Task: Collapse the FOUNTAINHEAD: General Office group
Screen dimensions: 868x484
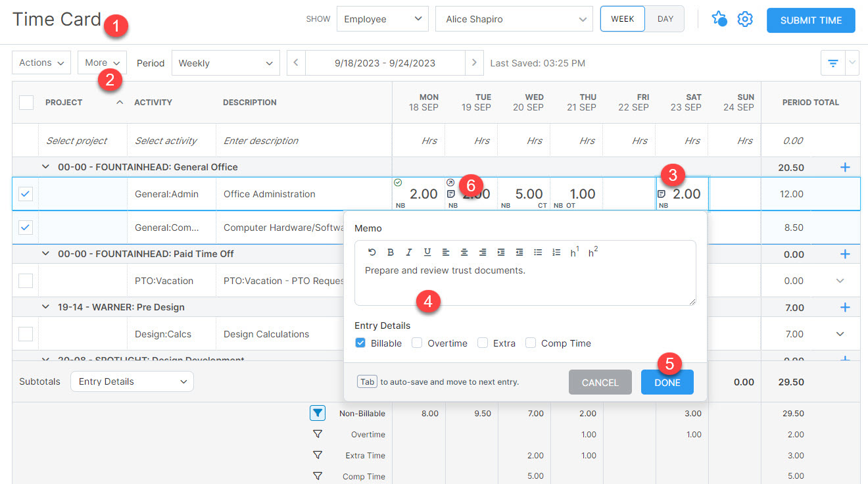Action: click(45, 166)
